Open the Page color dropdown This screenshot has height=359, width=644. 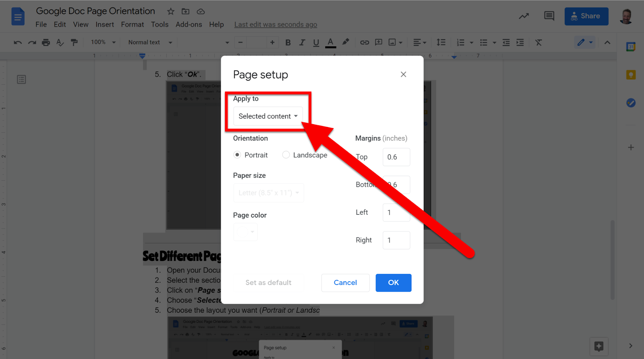(246, 232)
